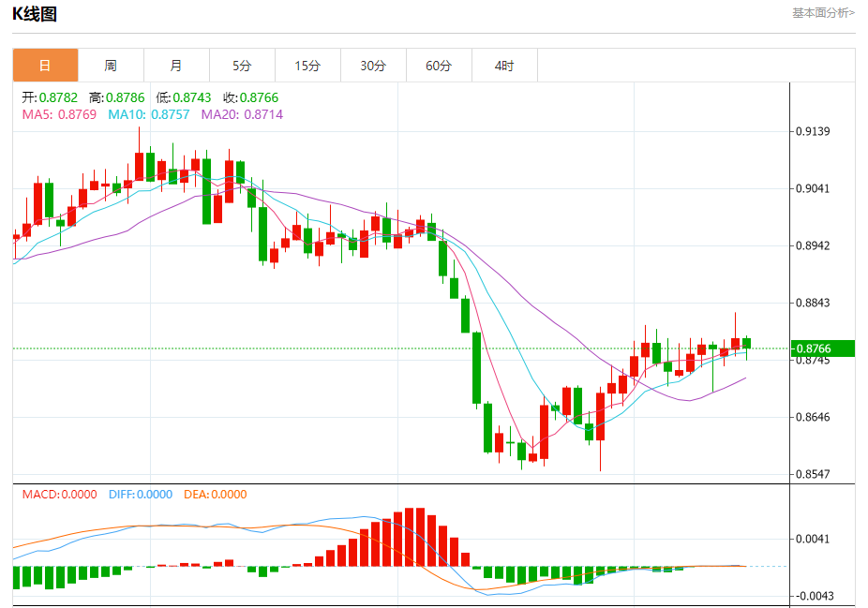Click the -0.0043 MACD axis label
Viewport: 868px width, 608px height.
click(x=815, y=596)
